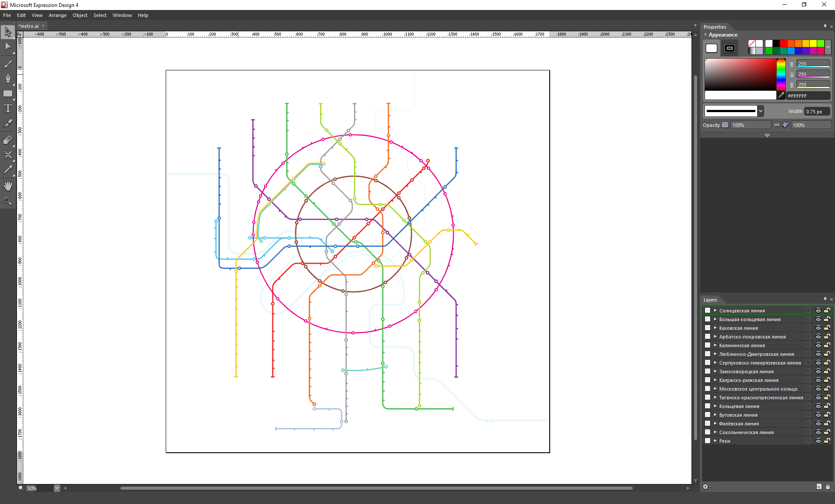Toggle visibility of Кольцевая линия layer
Screen dimensions: 835x504
coord(818,406)
